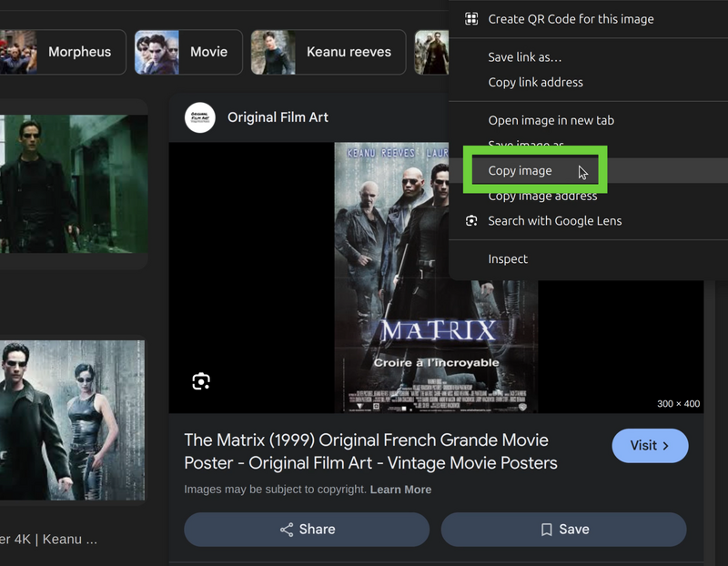Click the Google Lens camera icon on poster
Screen dimensions: 728x566
[199, 380]
